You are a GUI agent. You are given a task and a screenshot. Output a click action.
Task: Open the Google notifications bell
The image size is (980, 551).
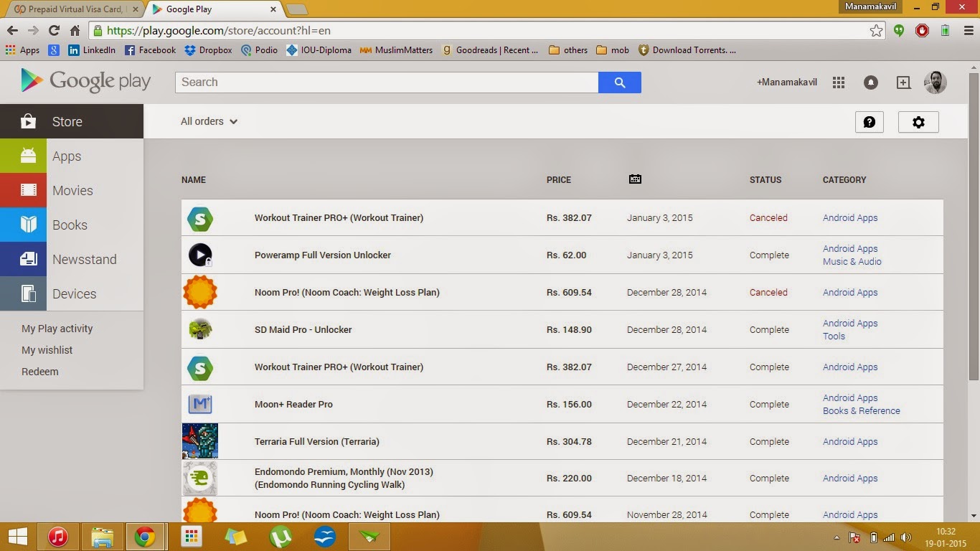click(871, 83)
